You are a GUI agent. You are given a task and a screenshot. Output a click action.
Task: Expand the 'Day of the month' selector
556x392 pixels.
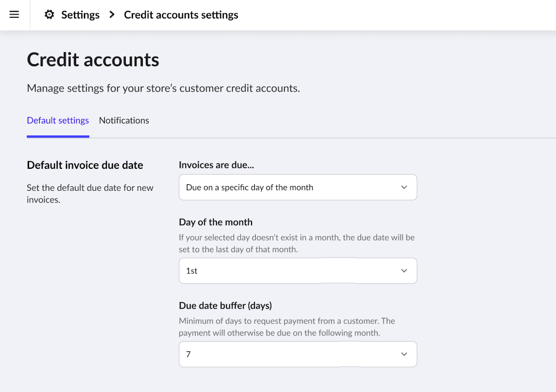tap(298, 271)
